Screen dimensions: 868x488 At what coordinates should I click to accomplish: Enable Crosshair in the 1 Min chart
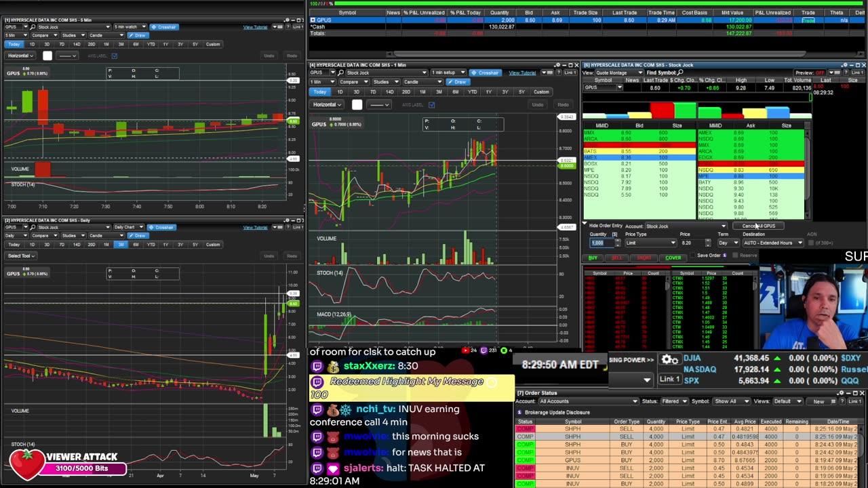click(x=485, y=73)
